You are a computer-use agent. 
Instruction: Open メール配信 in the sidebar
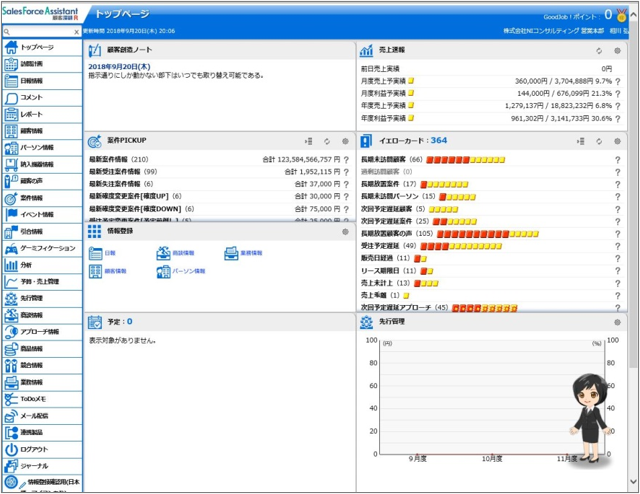(x=42, y=416)
